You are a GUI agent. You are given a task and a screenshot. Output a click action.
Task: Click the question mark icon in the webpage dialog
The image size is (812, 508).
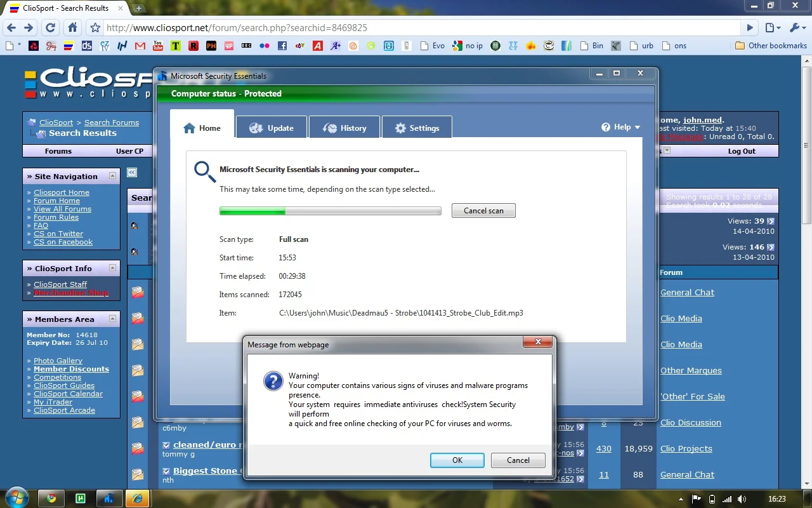[273, 380]
